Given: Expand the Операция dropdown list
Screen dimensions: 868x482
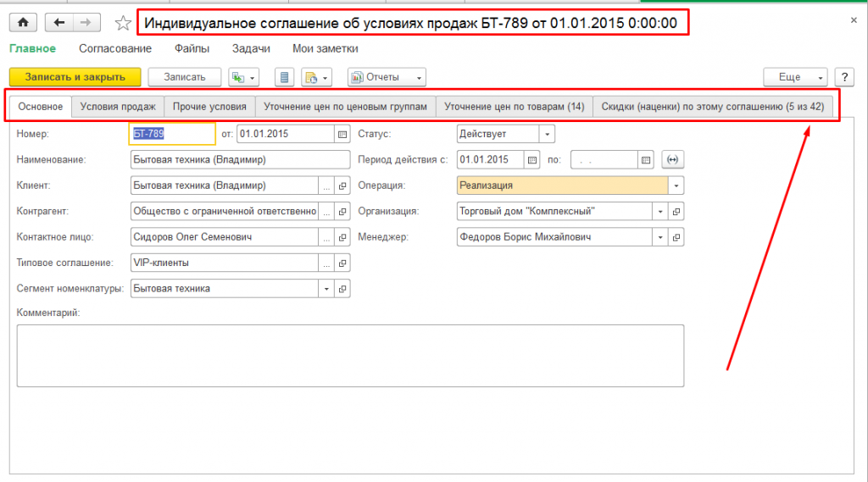Looking at the screenshot, I should (x=676, y=186).
